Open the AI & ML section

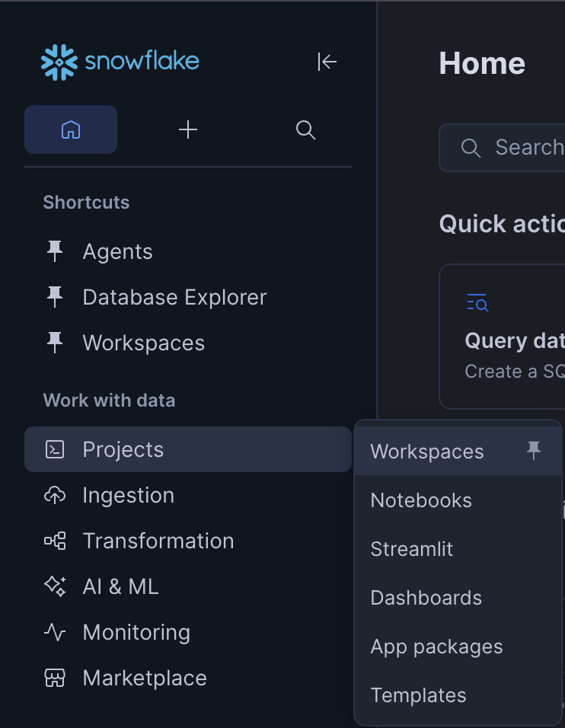point(120,586)
